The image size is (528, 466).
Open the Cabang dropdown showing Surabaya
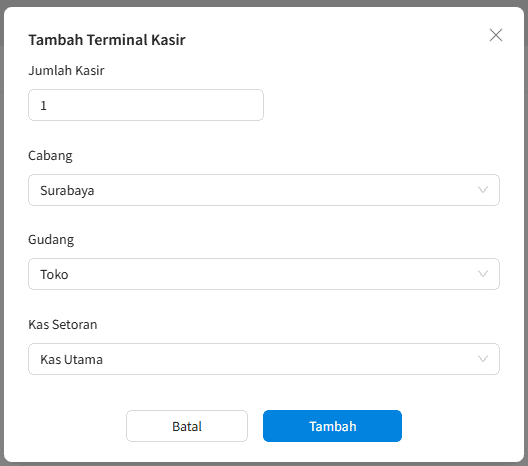point(264,190)
